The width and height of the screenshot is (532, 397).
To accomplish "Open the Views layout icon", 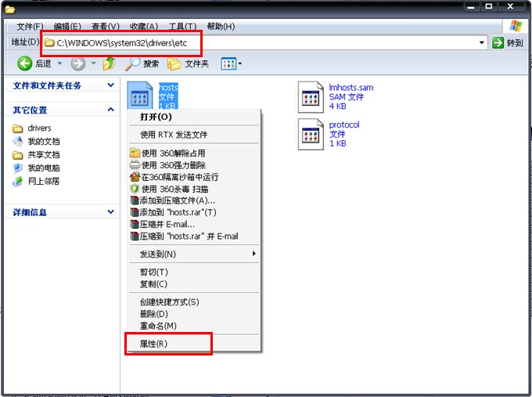I will click(x=228, y=63).
